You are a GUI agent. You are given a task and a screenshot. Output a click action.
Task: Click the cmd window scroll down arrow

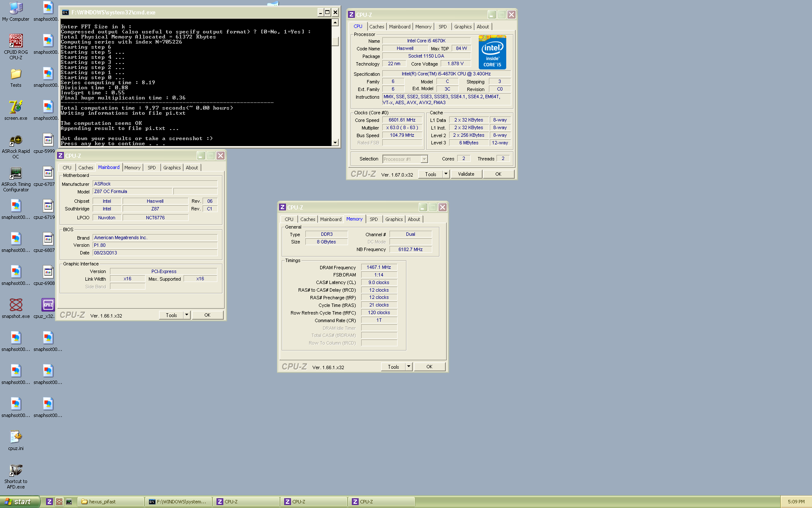pos(335,143)
